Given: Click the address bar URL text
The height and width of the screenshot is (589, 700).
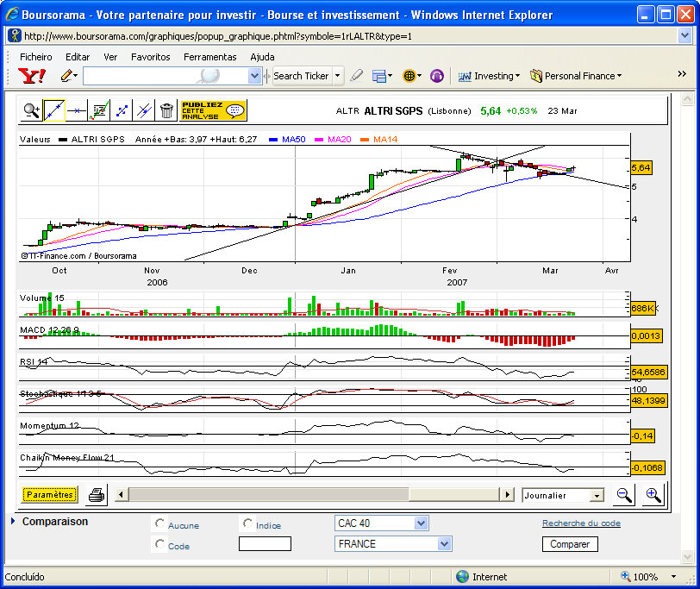Looking at the screenshot, I should 218,36.
